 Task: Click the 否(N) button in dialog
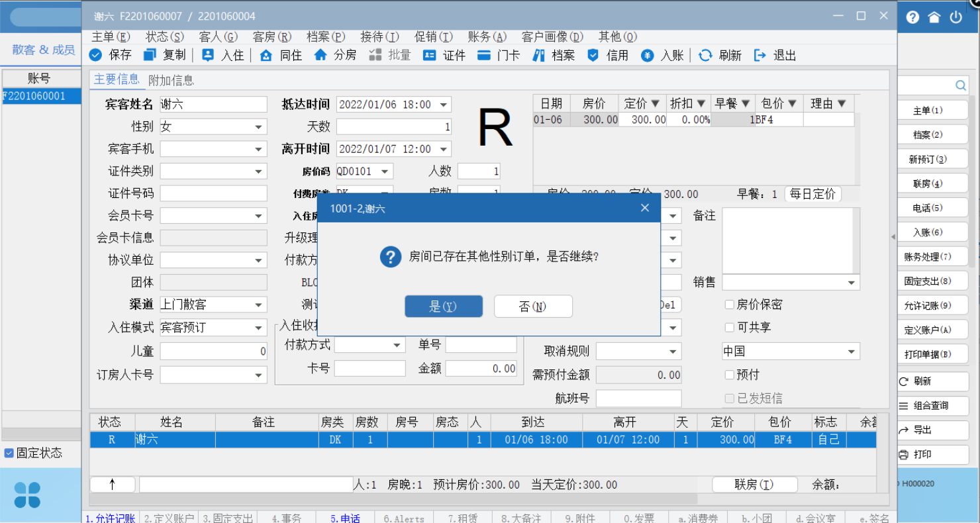pos(532,307)
